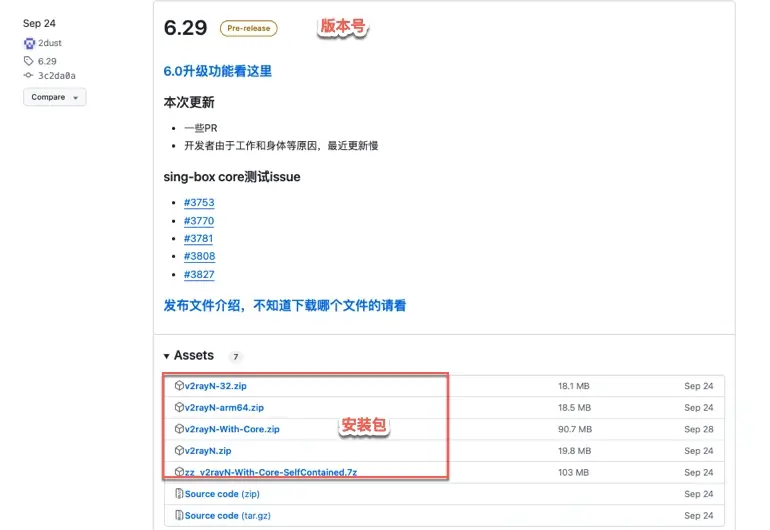Viewport: 770px width, 530px height.
Task: Open issue #3808
Action: coord(199,256)
